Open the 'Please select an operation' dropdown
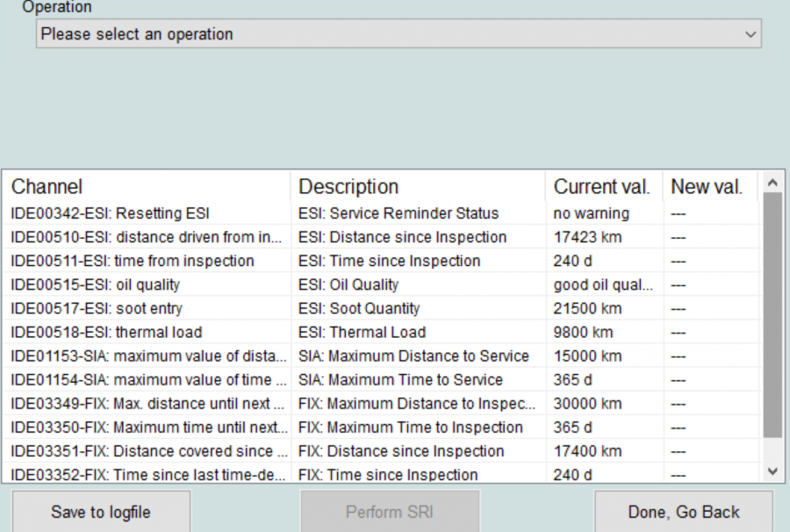This screenshot has width=790, height=532. [x=398, y=34]
